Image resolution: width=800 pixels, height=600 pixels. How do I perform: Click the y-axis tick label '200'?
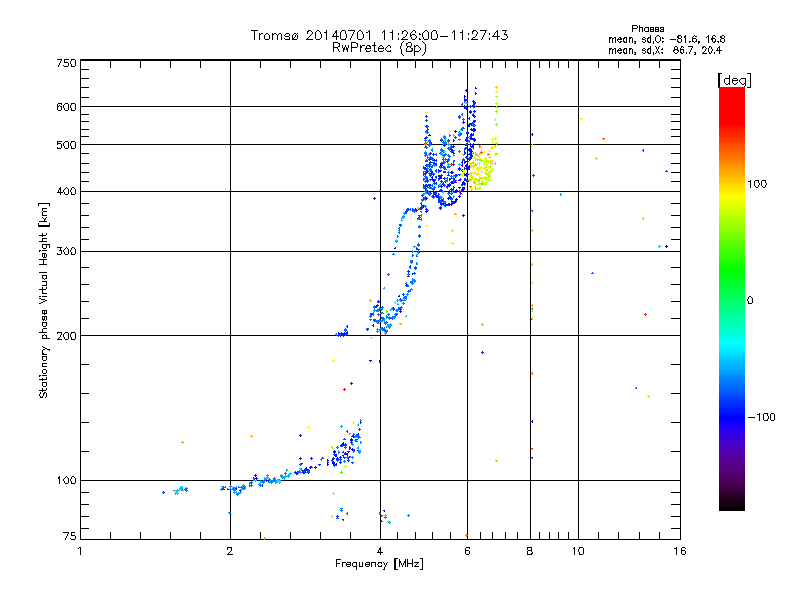67,336
